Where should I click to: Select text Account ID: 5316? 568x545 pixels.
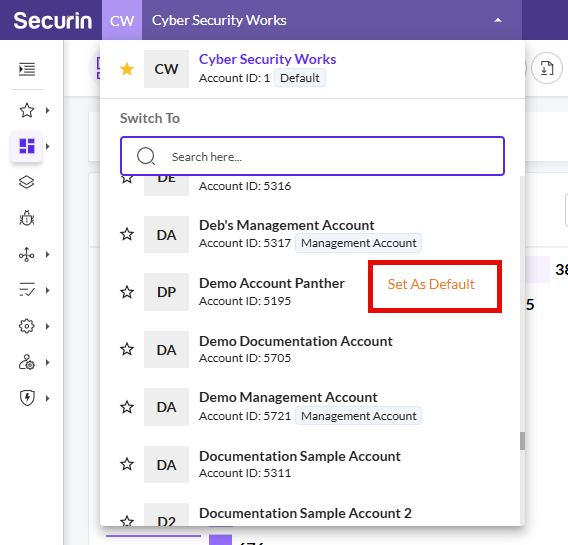(245, 186)
